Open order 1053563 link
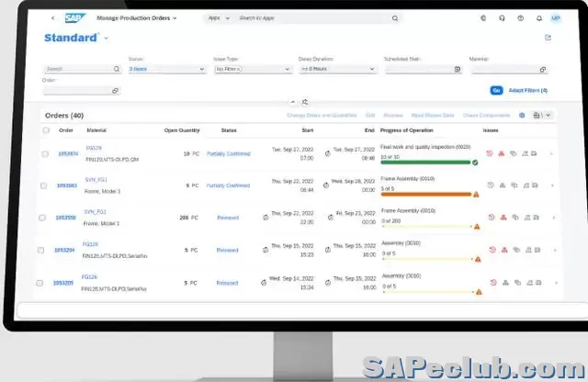The image size is (588, 382). click(66, 185)
